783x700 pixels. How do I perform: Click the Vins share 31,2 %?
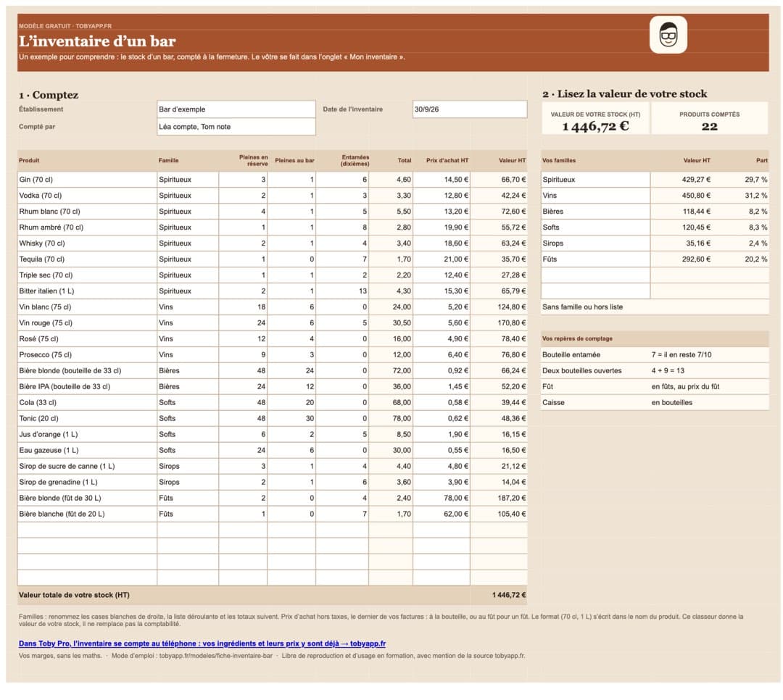tap(756, 196)
